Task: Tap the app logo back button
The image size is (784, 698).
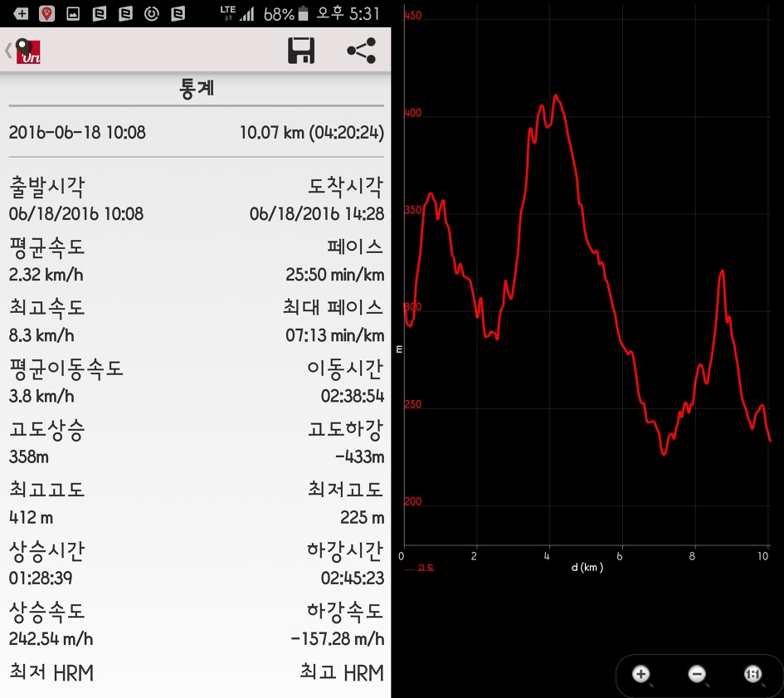Action: click(x=25, y=51)
